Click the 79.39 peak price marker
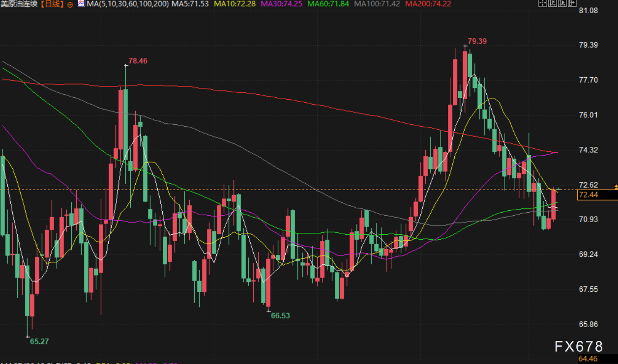This screenshot has height=364, width=618. point(477,41)
